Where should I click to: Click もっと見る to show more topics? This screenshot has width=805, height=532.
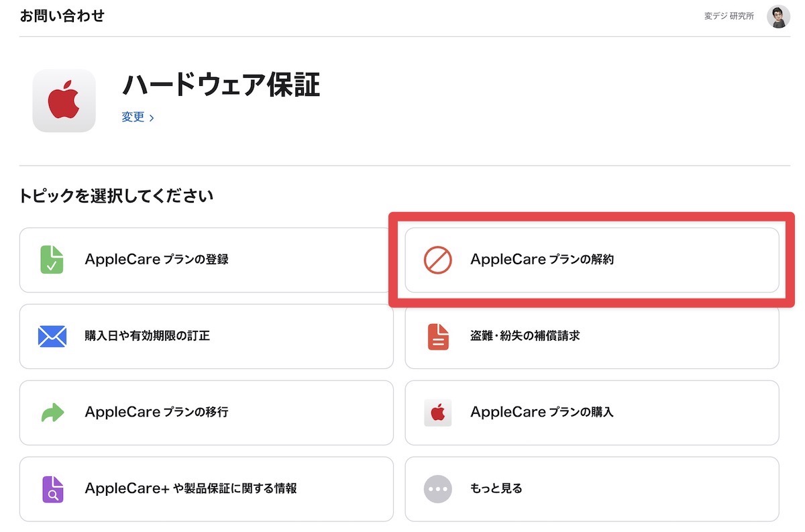pyautogui.click(x=592, y=489)
